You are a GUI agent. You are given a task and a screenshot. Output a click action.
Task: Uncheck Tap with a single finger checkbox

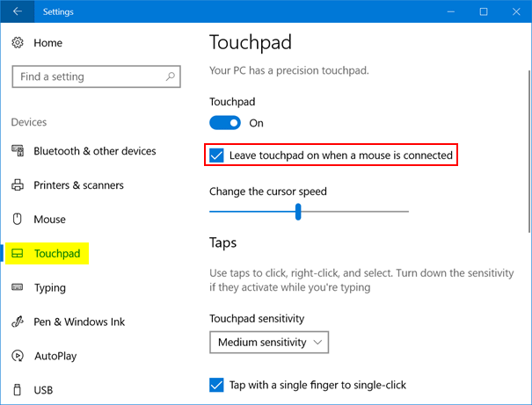[x=217, y=385]
